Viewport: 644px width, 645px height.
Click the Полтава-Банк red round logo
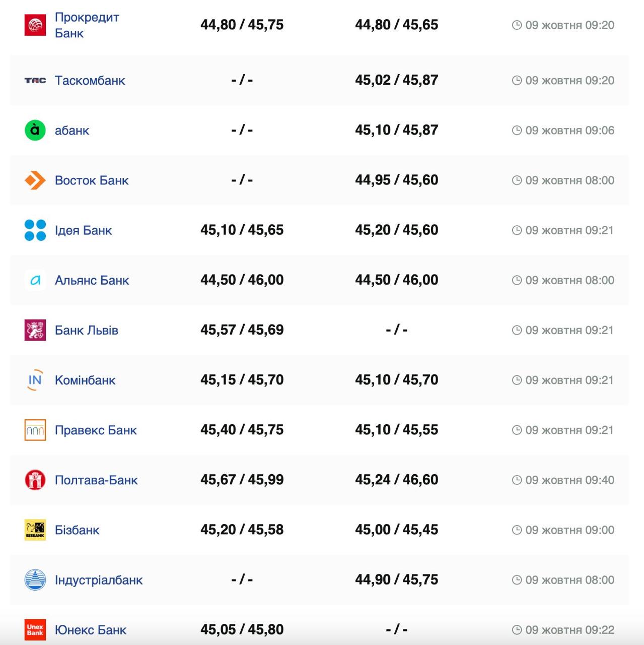[35, 480]
